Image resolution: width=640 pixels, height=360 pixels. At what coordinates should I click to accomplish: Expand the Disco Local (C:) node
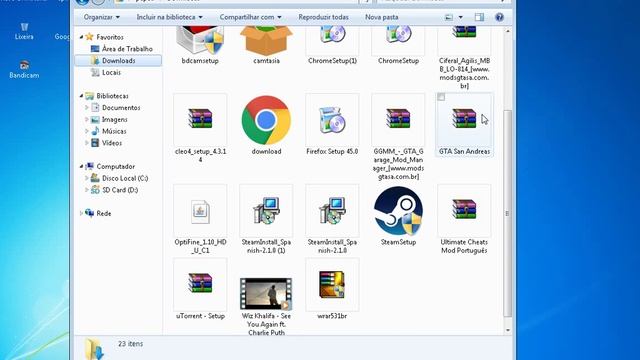point(87,178)
